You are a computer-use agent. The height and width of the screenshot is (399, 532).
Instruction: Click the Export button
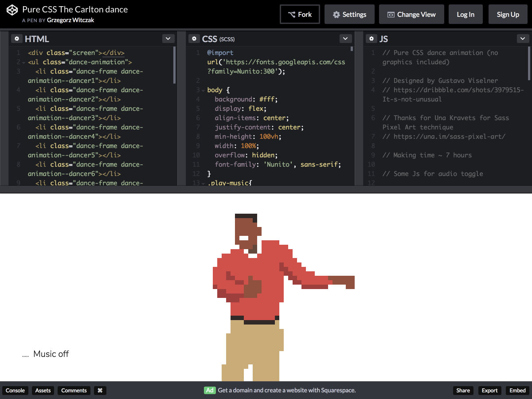tap(489, 391)
